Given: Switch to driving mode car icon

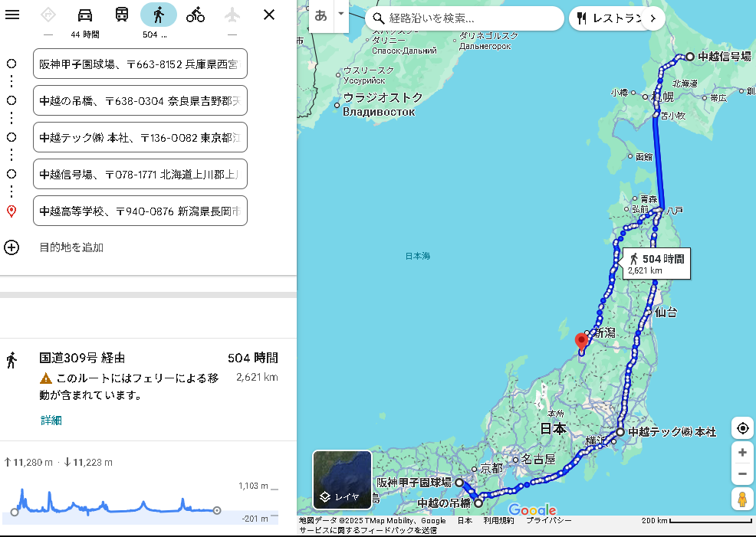Looking at the screenshot, I should pyautogui.click(x=85, y=15).
